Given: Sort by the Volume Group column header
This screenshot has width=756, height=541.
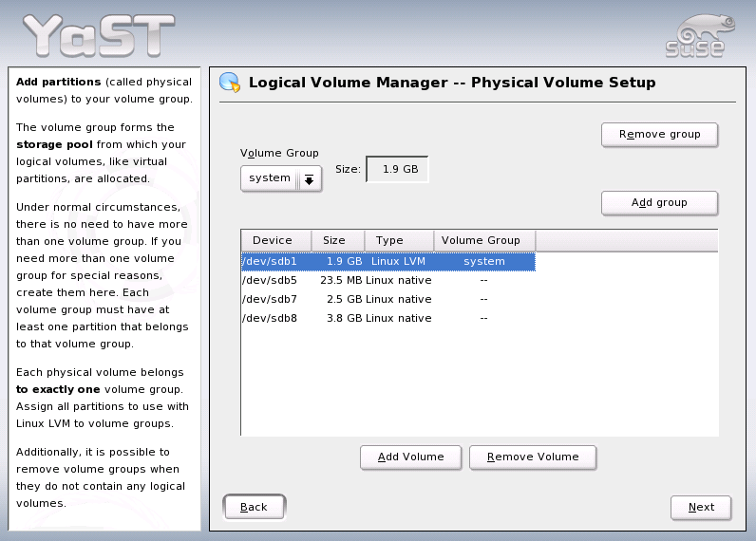Looking at the screenshot, I should coord(484,240).
